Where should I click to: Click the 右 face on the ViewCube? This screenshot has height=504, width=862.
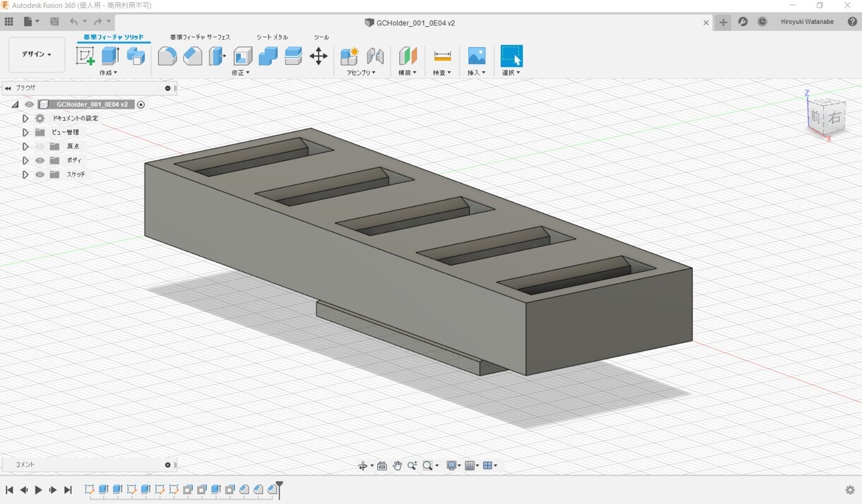(x=834, y=118)
